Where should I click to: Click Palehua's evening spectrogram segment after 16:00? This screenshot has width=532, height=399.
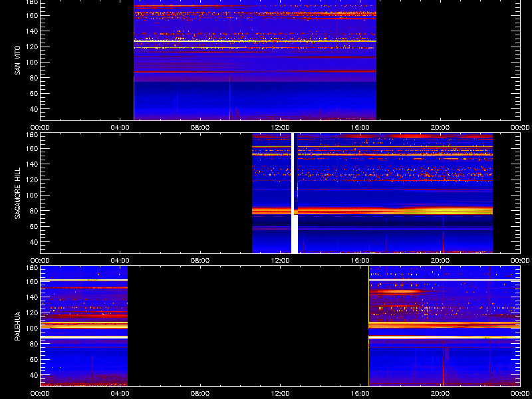(444, 327)
